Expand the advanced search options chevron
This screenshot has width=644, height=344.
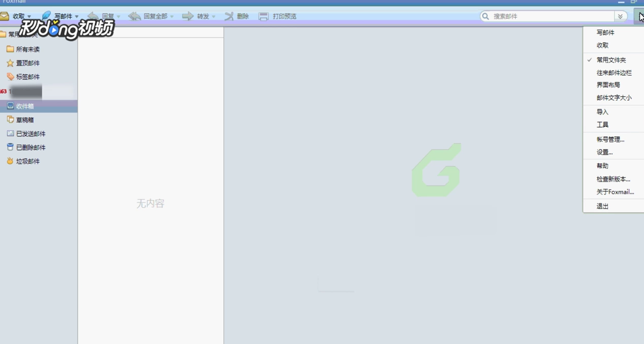620,16
